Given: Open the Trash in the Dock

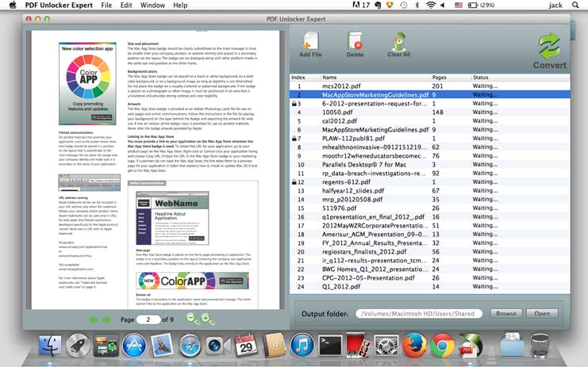Looking at the screenshot, I should [x=540, y=346].
